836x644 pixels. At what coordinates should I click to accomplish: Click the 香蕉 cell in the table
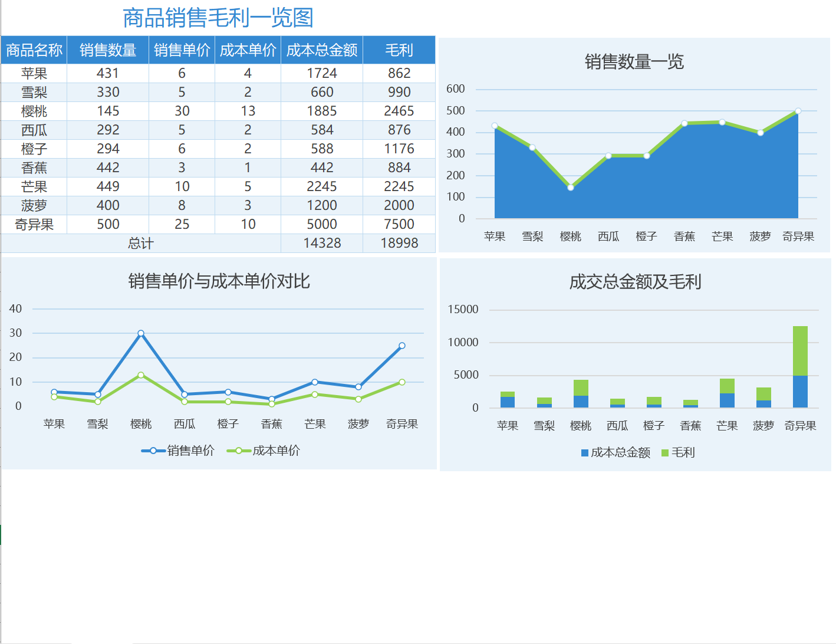(34, 167)
